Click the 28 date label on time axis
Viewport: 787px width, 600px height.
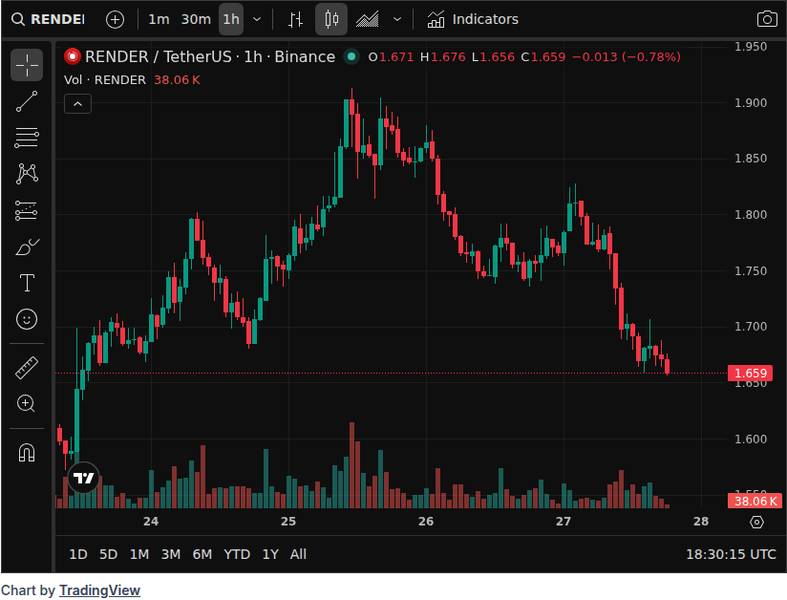point(701,521)
